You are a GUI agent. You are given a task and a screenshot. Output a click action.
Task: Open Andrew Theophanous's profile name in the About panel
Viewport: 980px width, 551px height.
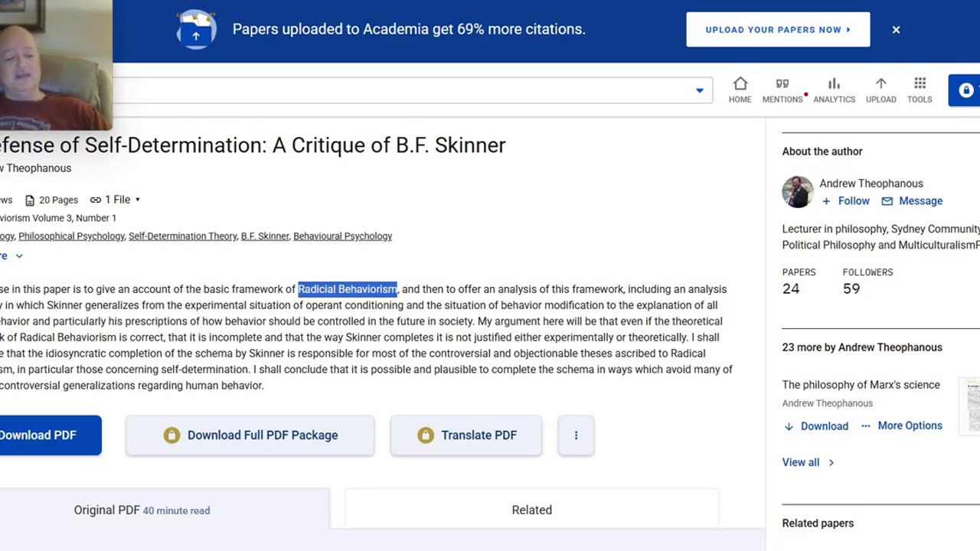871,184
